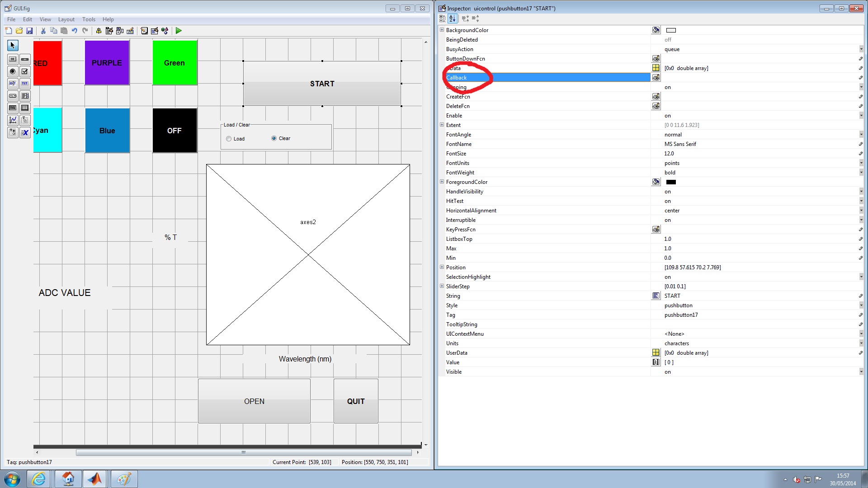The width and height of the screenshot is (868, 488).
Task: Toggle alphabetical sort in Inspector toolbar
Action: coord(453,19)
